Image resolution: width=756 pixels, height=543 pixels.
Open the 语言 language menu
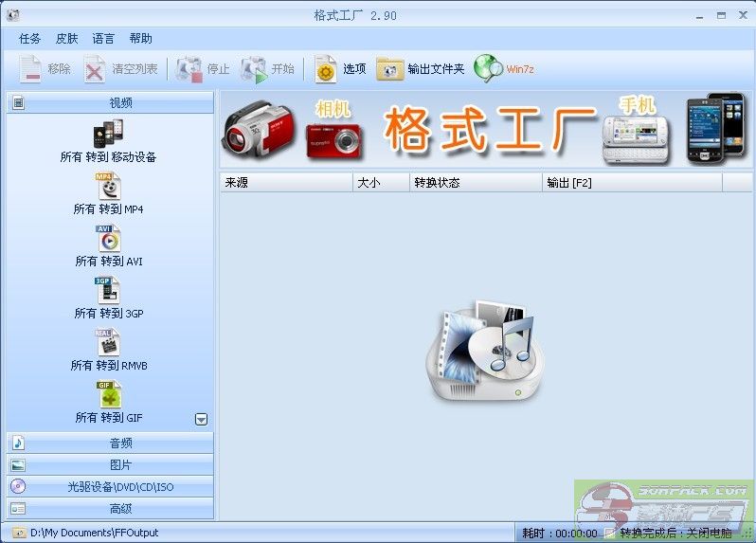(x=103, y=39)
